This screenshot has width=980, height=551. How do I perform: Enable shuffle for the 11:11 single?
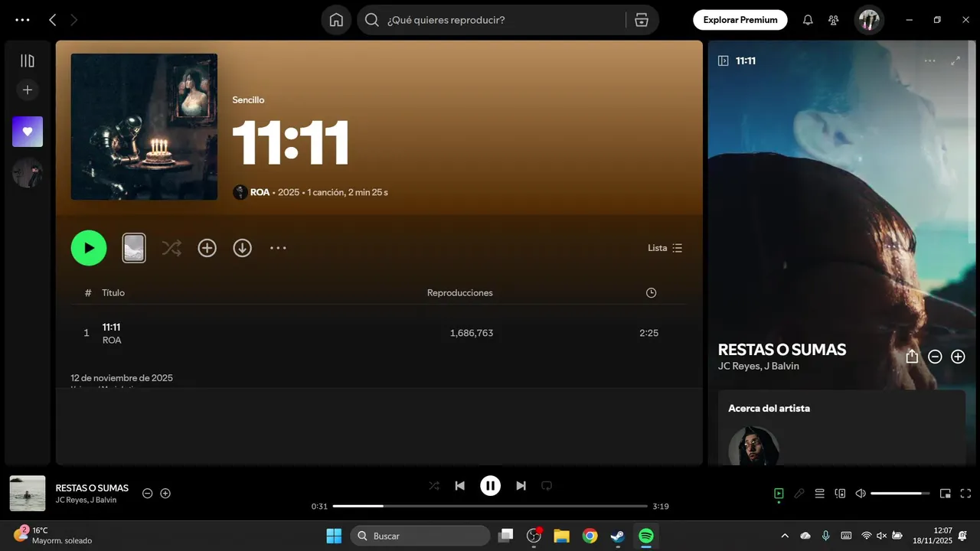tap(171, 248)
